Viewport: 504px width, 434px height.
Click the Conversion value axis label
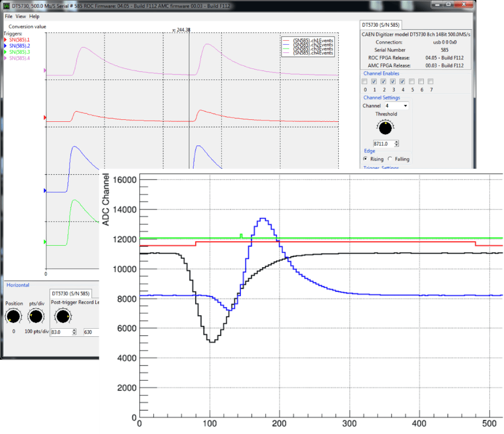pos(27,27)
